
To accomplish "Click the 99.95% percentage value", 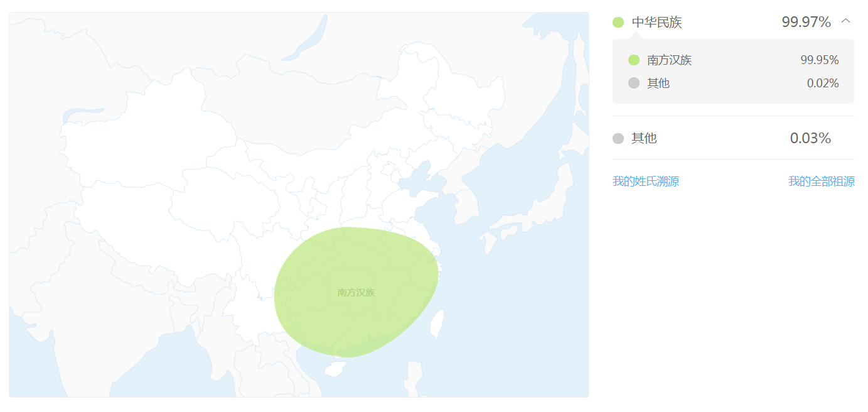I will click(x=819, y=60).
